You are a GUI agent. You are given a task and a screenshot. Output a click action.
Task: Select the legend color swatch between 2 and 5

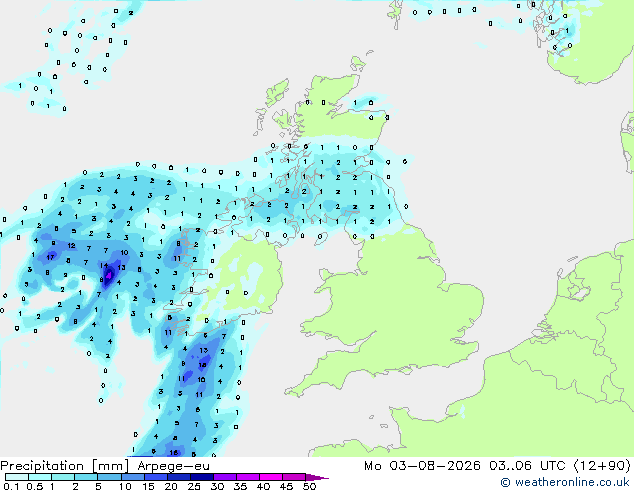tap(86, 477)
